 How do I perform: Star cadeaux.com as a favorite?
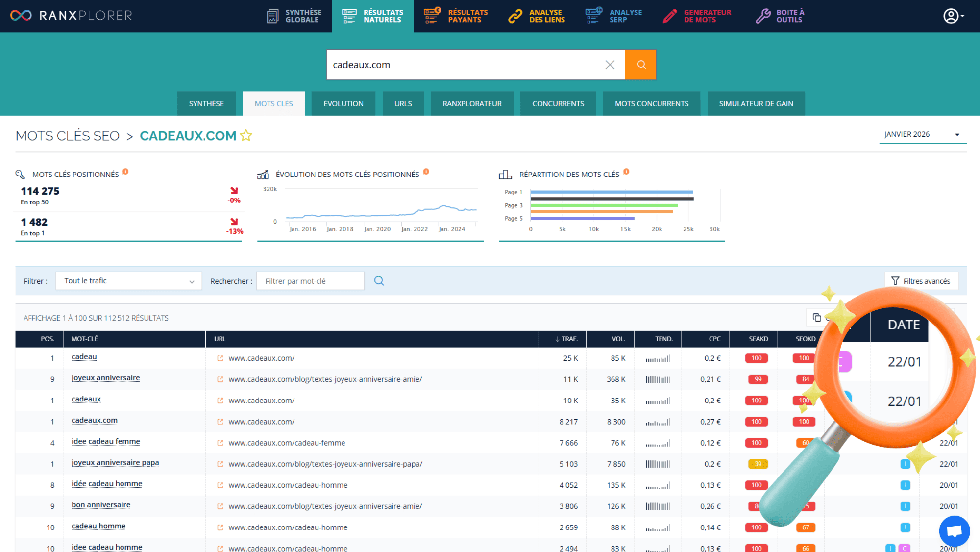tap(246, 136)
